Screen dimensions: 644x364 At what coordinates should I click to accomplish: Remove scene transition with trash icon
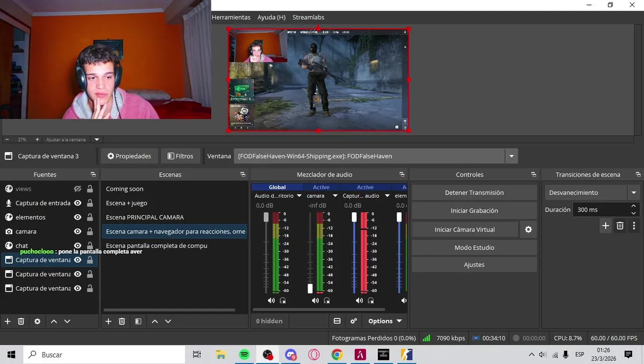[620, 226]
